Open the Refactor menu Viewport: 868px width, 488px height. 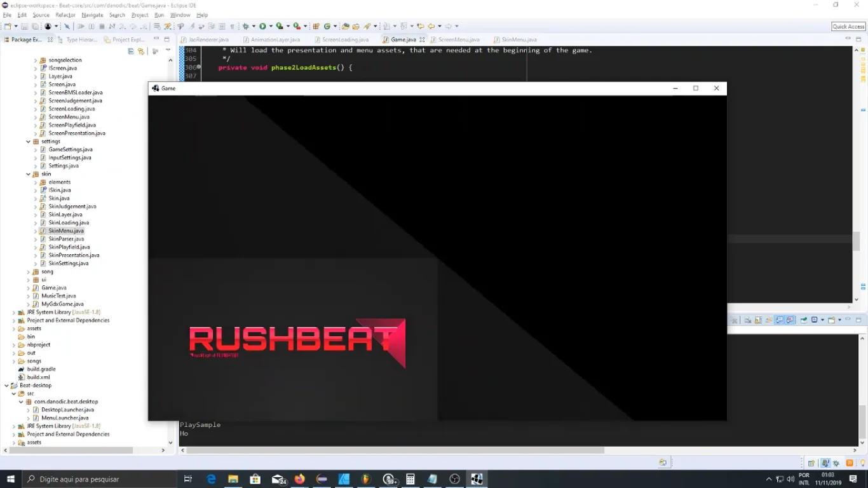[65, 15]
